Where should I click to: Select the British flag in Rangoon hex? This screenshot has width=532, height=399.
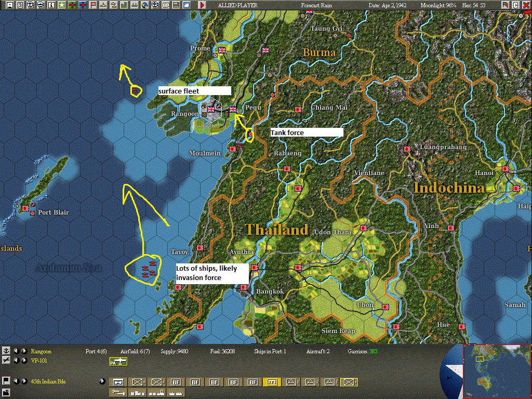(211, 109)
